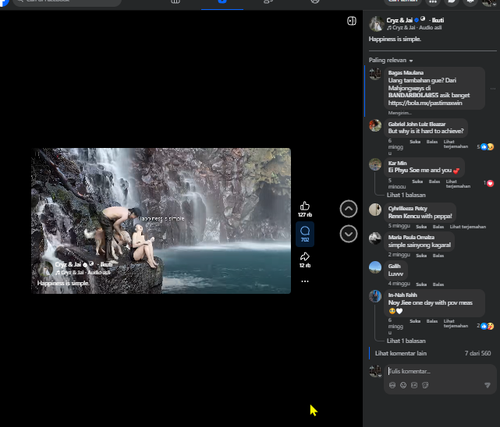Click Lihat terjemahan on In-Nah Fahh's comment
The height and width of the screenshot is (427, 500).
455,323
